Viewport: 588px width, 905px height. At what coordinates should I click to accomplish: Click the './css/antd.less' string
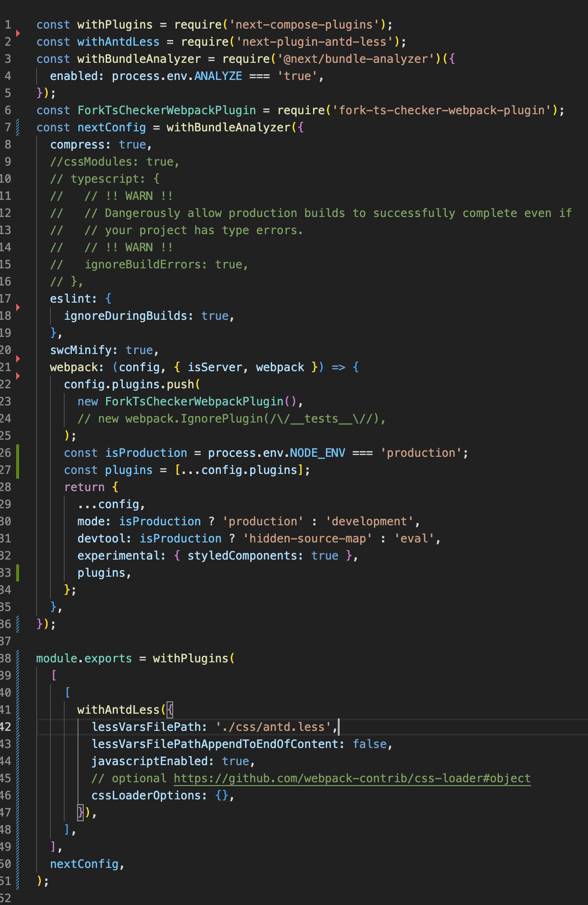pyautogui.click(x=274, y=727)
